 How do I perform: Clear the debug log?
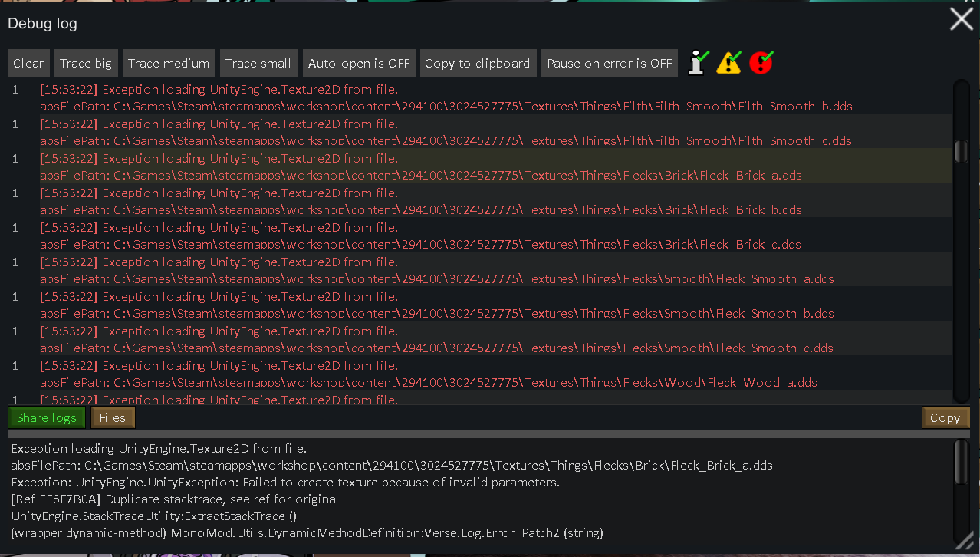[x=28, y=63]
